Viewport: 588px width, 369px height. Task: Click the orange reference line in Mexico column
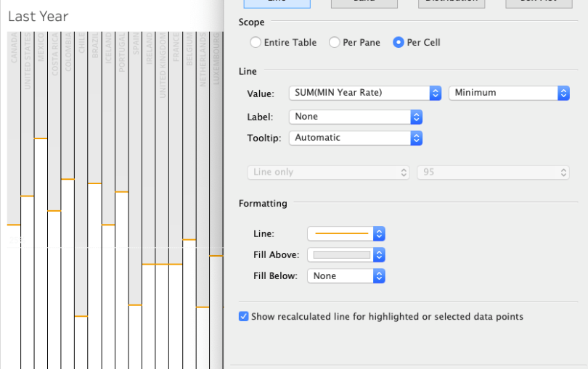coord(41,138)
